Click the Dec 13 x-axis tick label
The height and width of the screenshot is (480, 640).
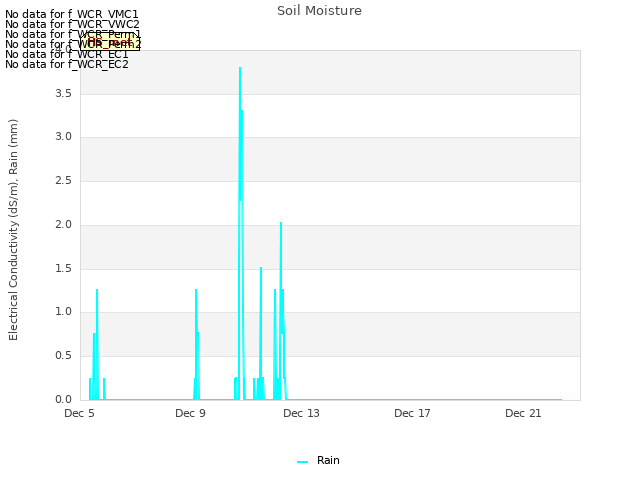[x=301, y=413]
